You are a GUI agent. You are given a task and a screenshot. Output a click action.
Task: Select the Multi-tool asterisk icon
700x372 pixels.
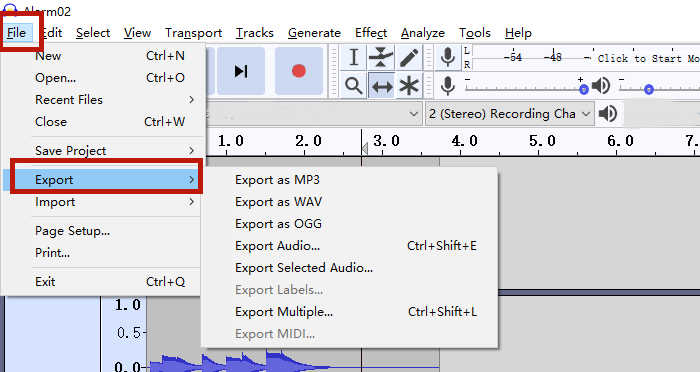[x=408, y=85]
